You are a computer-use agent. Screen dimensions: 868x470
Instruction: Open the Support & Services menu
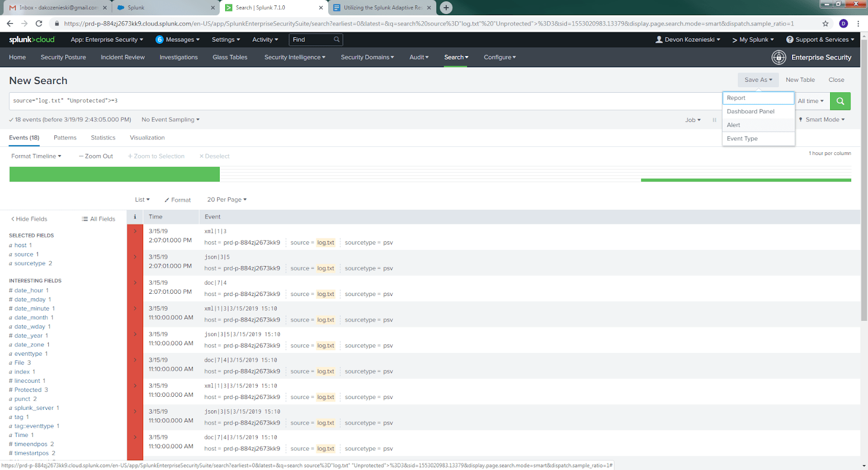tap(820, 40)
